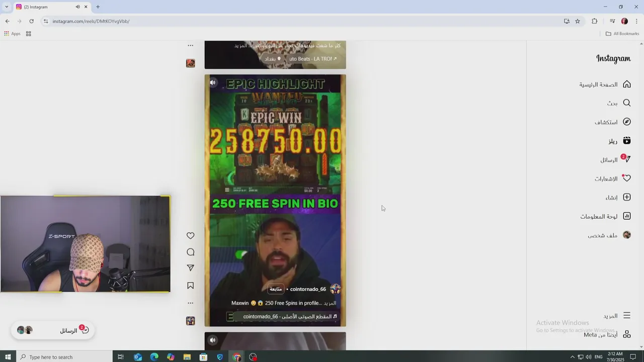Open Outlook from the taskbar
This screenshot has width=644, height=362.
[x=138, y=357]
